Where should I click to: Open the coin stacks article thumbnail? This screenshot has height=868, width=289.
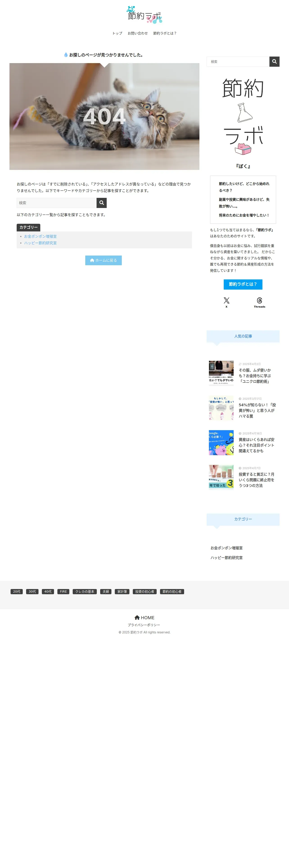[x=221, y=477]
